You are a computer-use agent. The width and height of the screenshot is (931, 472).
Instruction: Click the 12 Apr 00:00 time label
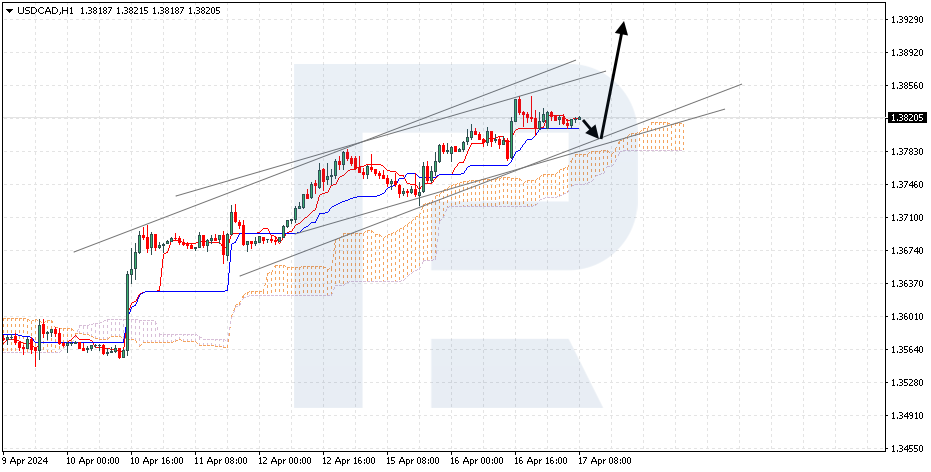pos(285,461)
